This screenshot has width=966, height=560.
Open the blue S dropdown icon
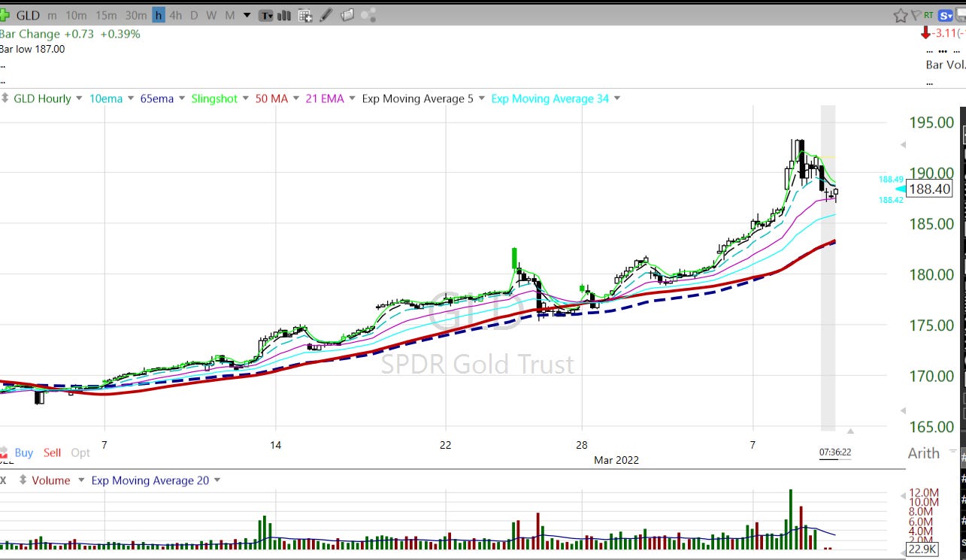pos(946,15)
